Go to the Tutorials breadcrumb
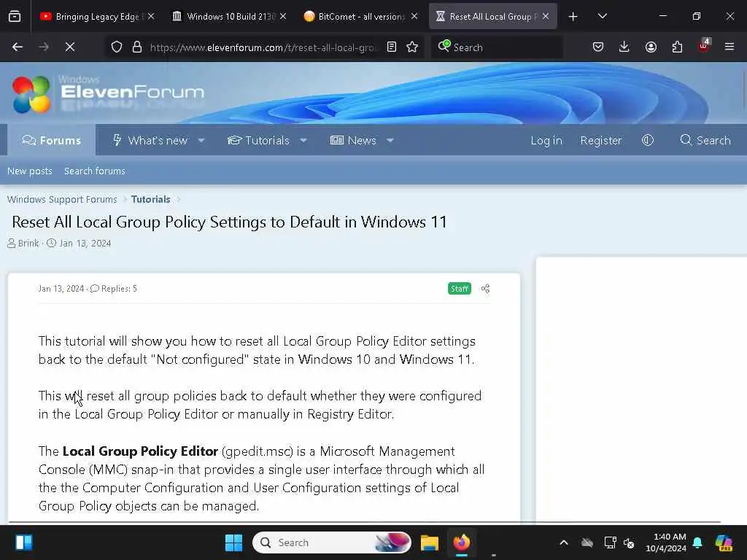This screenshot has width=747, height=560. [x=150, y=199]
